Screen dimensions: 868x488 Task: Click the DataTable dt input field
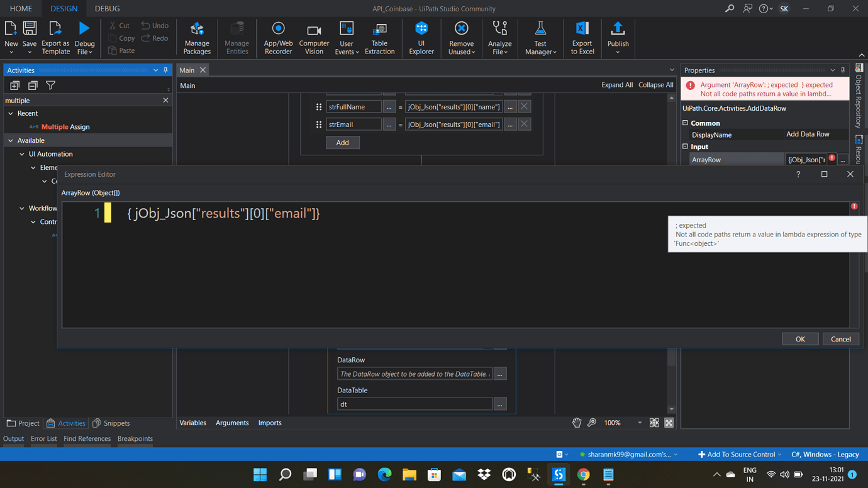pos(415,404)
